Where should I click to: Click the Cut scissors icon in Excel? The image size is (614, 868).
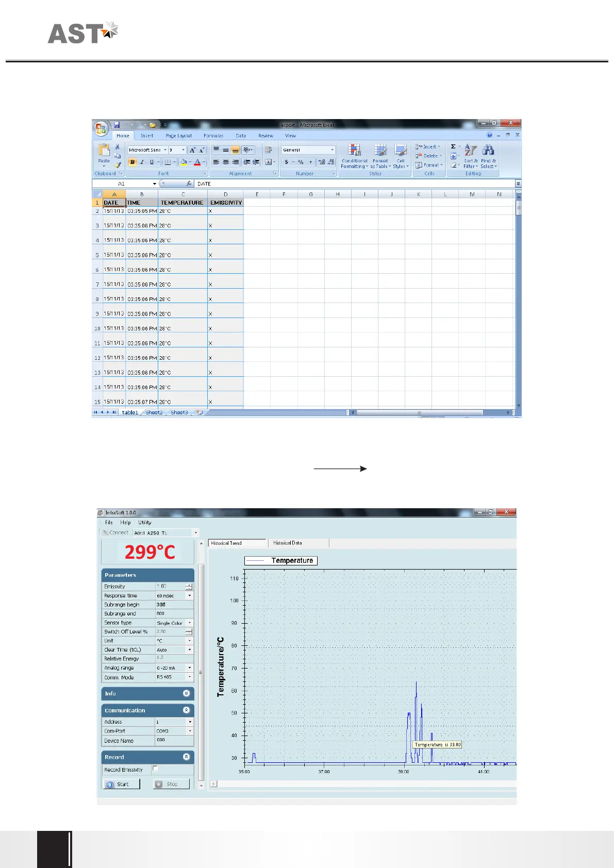click(x=118, y=147)
